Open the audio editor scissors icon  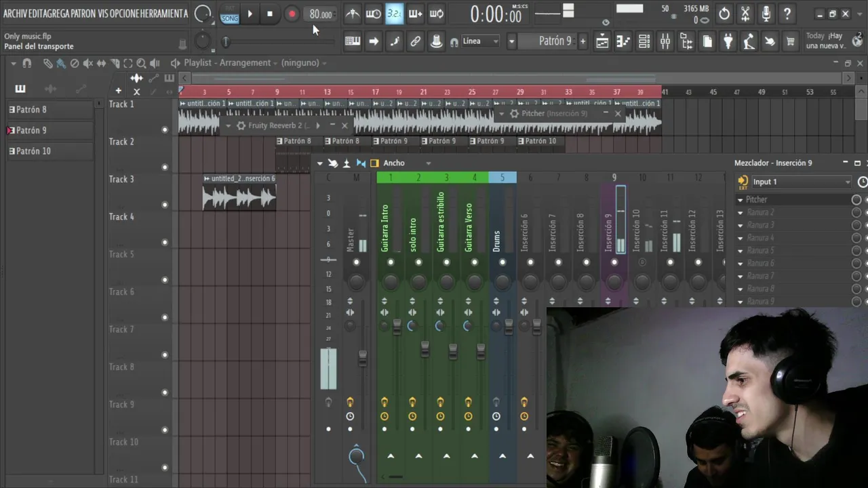point(745,14)
